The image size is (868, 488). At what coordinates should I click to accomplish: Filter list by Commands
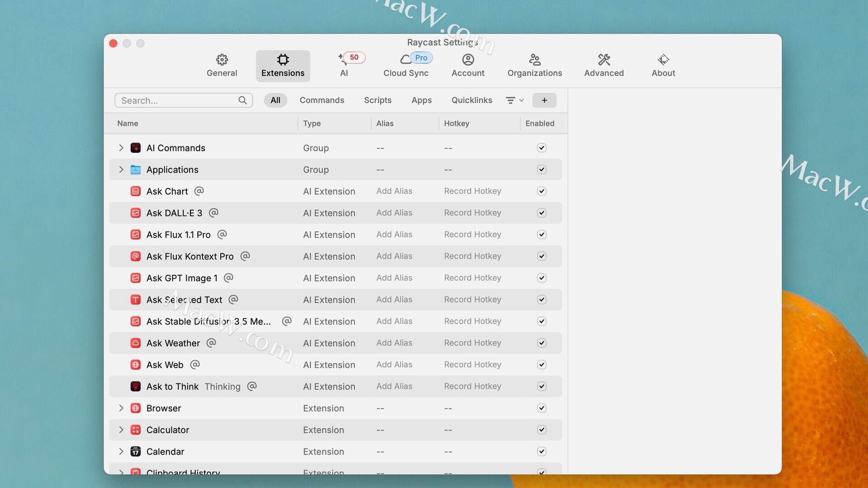(322, 100)
